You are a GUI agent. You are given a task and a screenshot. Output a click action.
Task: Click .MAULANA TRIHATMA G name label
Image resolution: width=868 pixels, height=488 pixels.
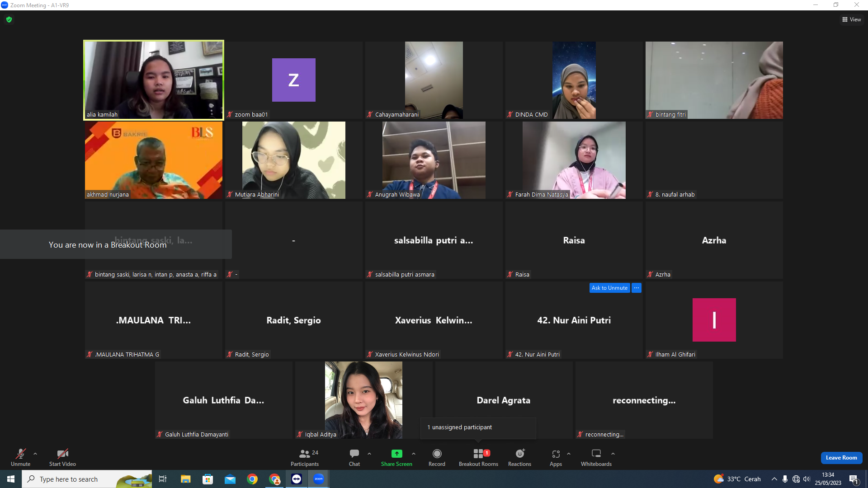click(x=127, y=355)
